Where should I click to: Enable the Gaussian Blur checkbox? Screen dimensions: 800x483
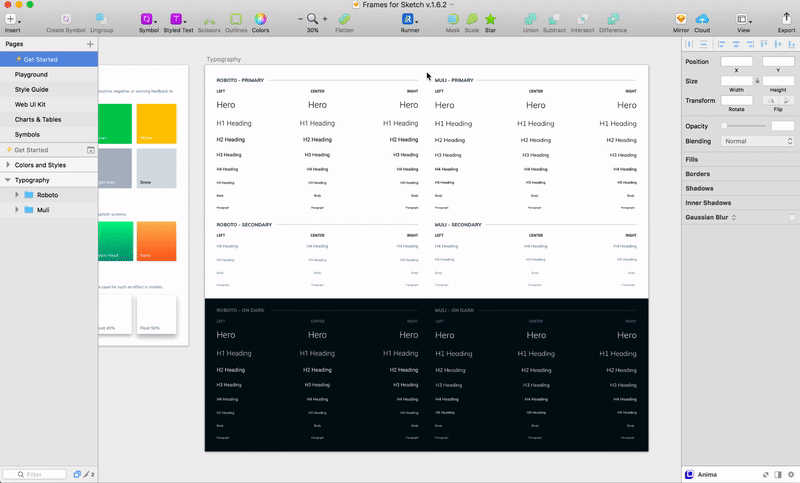pyautogui.click(x=792, y=217)
